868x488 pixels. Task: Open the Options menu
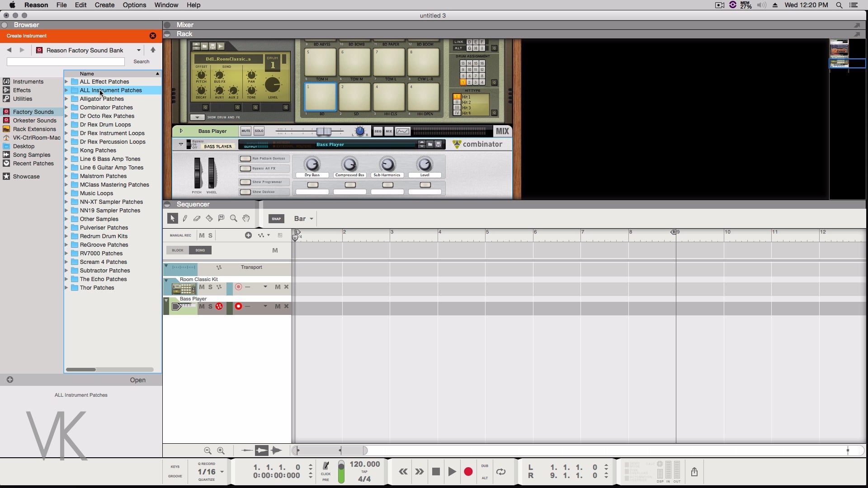(x=134, y=5)
